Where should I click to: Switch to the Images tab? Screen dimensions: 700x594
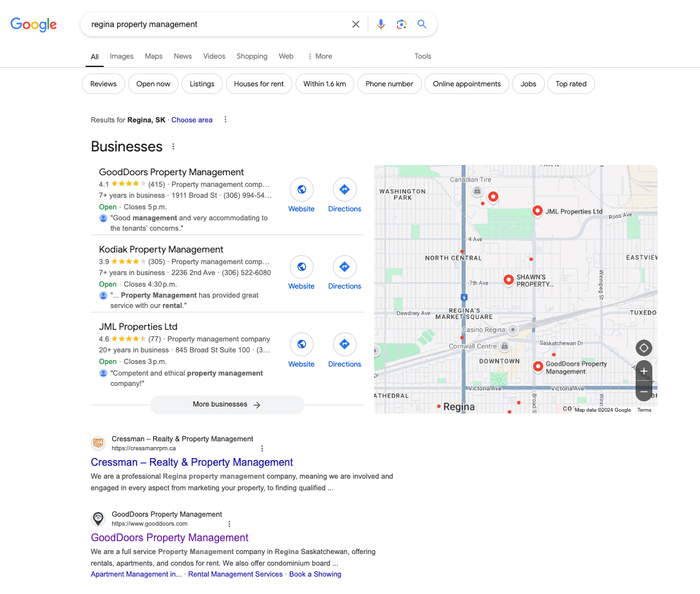pyautogui.click(x=122, y=56)
